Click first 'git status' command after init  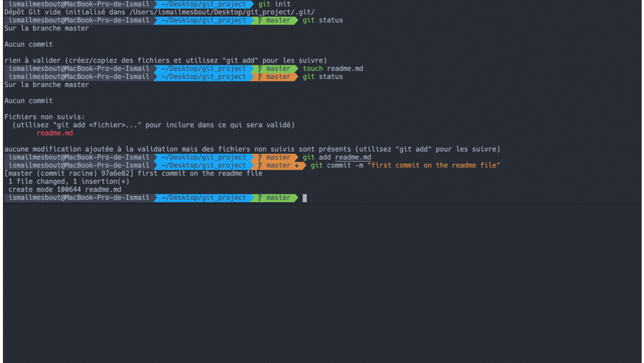click(x=323, y=20)
